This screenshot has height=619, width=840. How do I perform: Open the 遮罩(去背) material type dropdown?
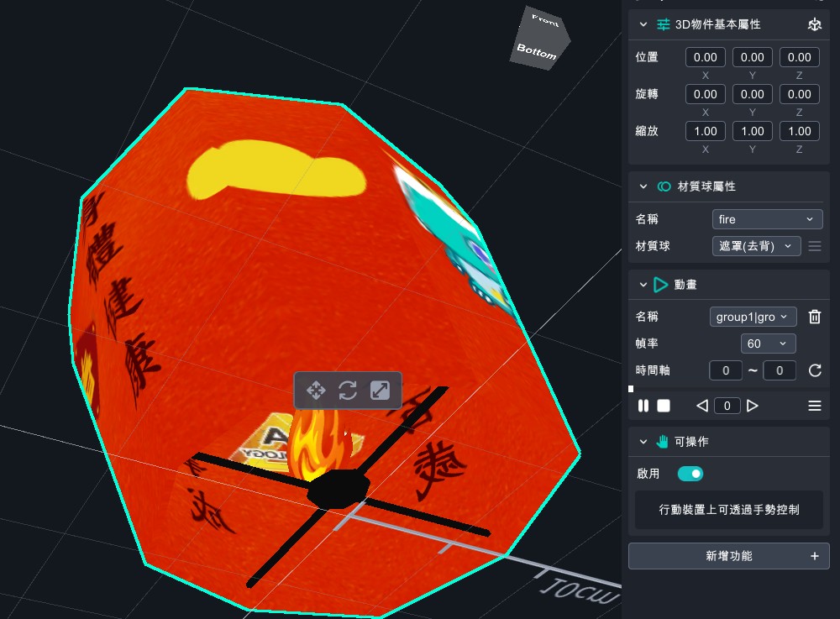point(756,246)
